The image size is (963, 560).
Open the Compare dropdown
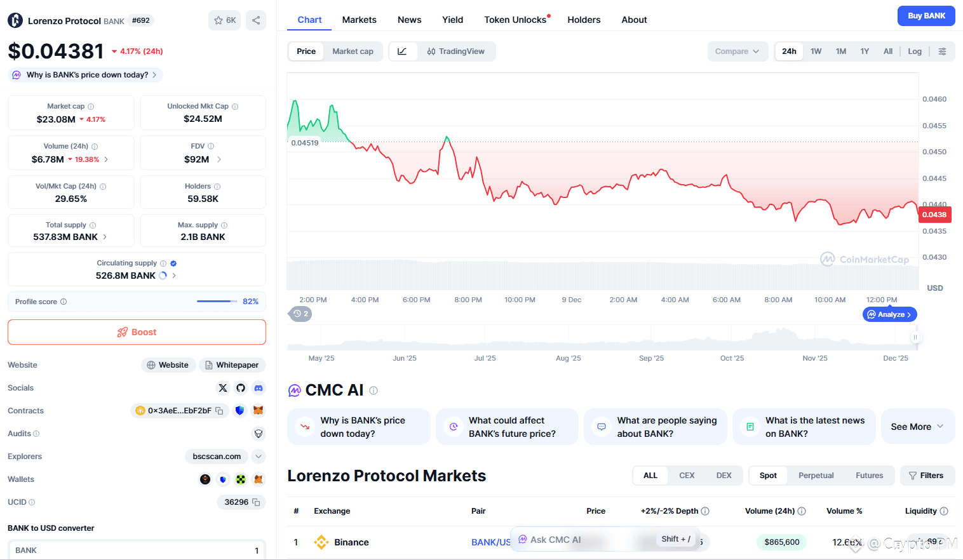point(737,51)
